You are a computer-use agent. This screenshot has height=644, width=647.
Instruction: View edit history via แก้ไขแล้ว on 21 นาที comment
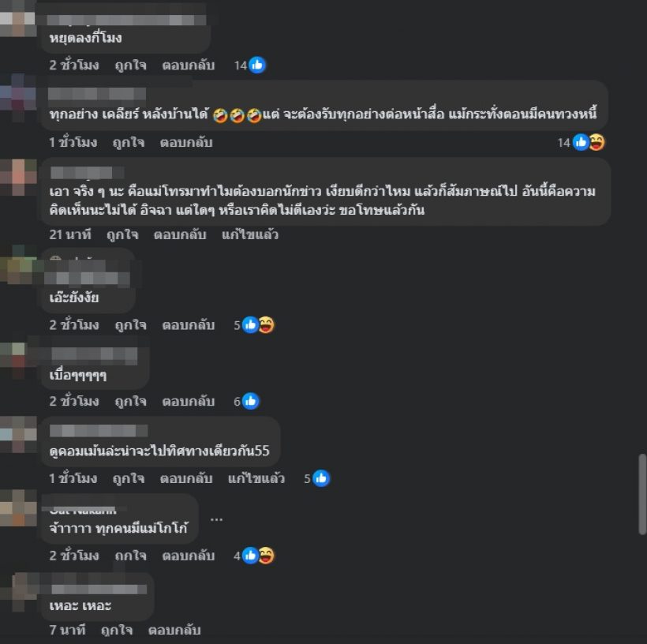point(250,234)
